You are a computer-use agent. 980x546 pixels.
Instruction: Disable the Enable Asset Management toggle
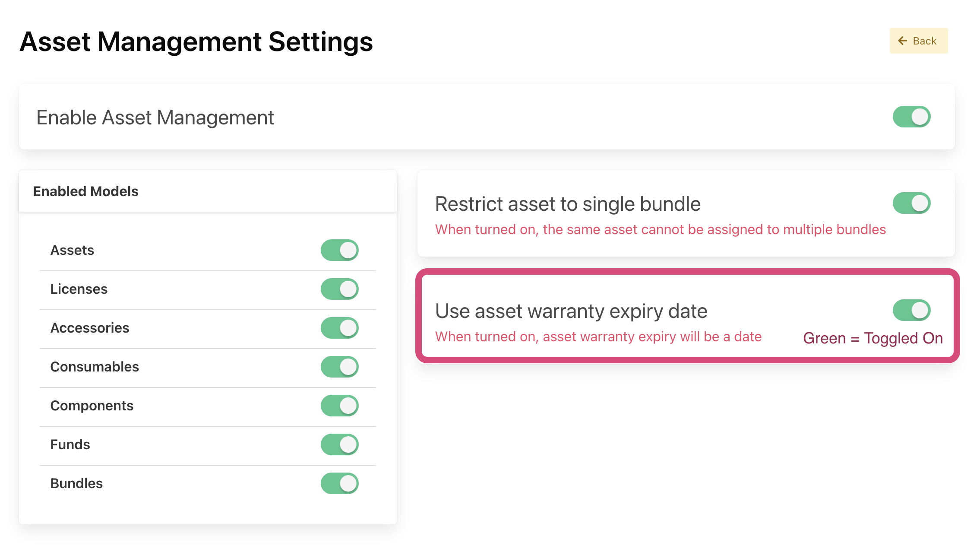click(x=911, y=117)
